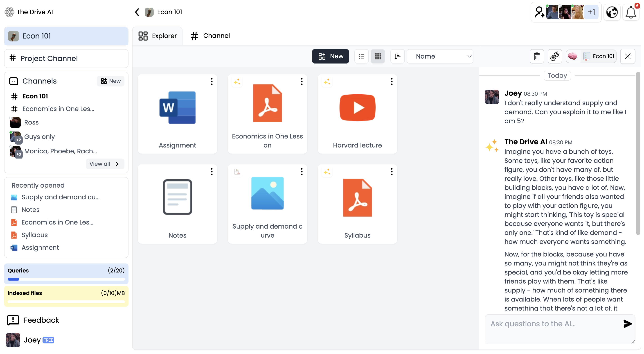This screenshot has height=354, width=644.
Task: Click the three-dot menu on Syllabus
Action: coord(392,171)
